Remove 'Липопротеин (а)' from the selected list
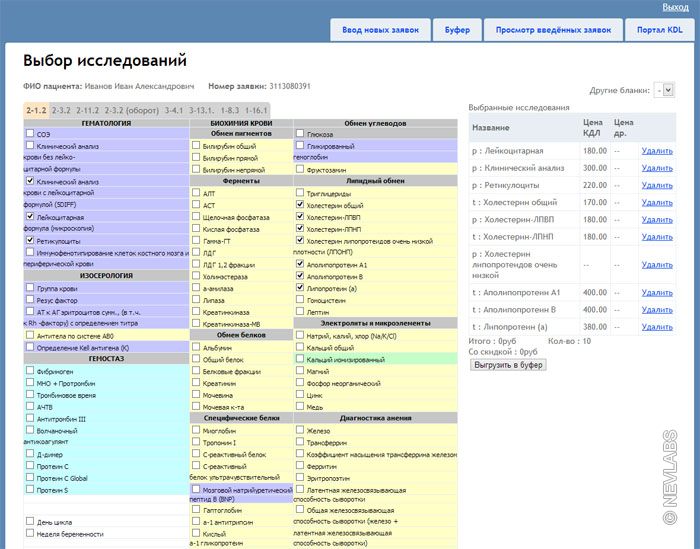The width and height of the screenshot is (700, 549). 658,326
